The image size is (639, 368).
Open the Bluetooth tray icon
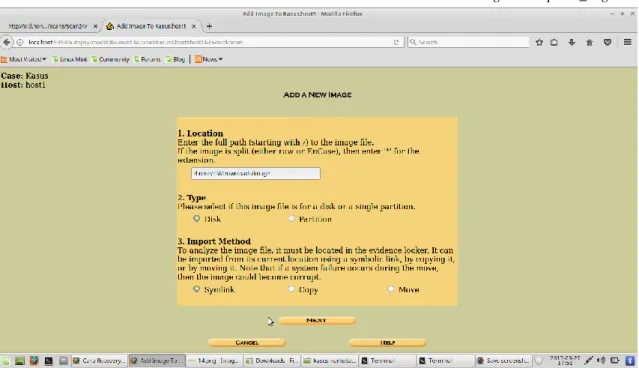click(630, 361)
